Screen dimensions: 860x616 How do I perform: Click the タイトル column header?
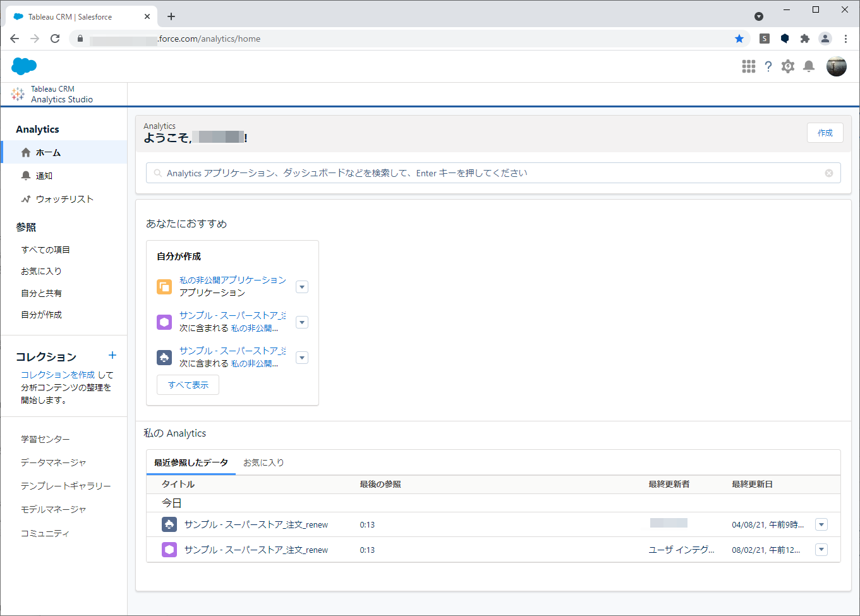tap(178, 484)
